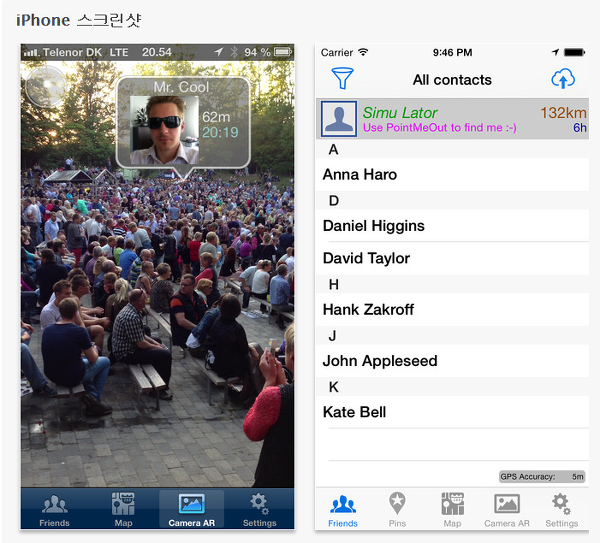Tap the Wi-Fi icon next to Carrier
This screenshot has width=600, height=543.
click(x=363, y=52)
